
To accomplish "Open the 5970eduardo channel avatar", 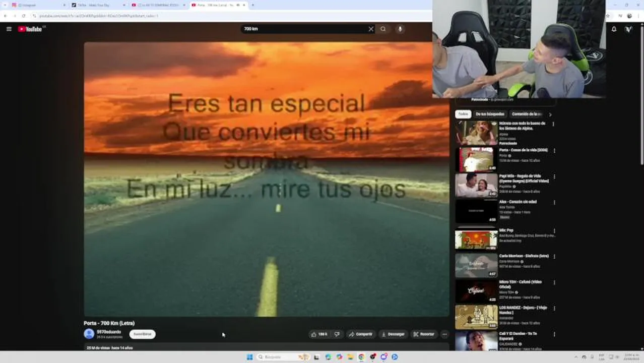I will pyautogui.click(x=89, y=334).
